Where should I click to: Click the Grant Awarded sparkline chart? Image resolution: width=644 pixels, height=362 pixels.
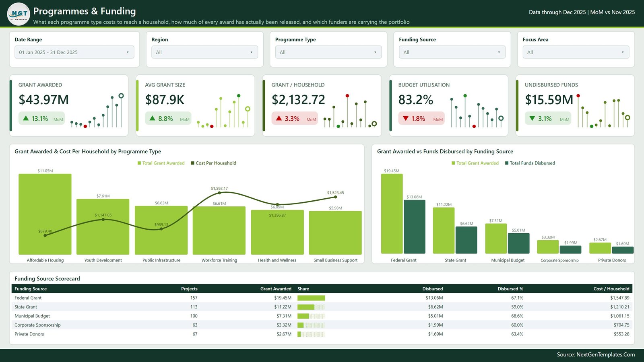97,111
